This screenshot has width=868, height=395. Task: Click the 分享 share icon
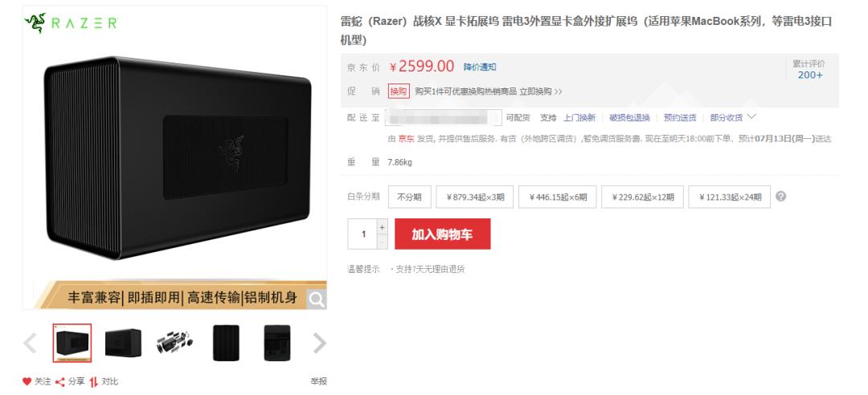point(59,381)
